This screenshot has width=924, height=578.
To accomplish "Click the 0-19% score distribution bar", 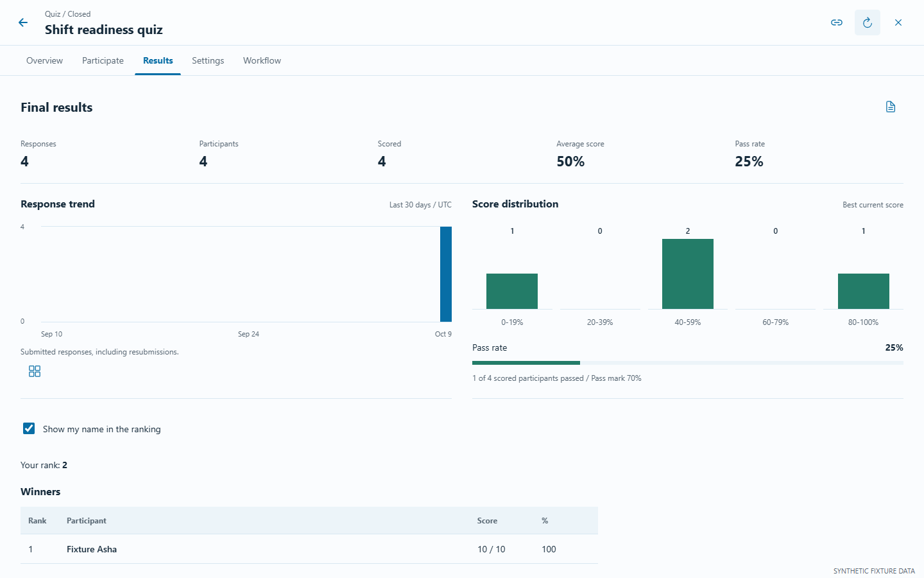I will click(x=512, y=292).
